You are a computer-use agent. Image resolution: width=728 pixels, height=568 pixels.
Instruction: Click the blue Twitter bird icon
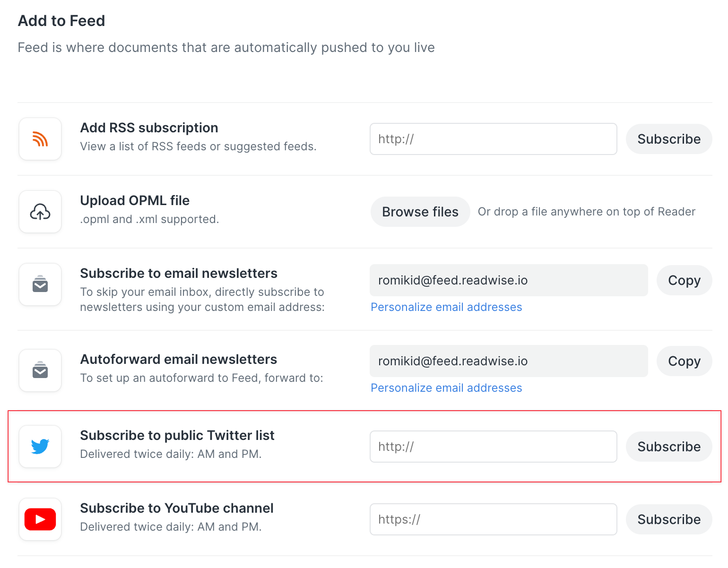pos(40,447)
